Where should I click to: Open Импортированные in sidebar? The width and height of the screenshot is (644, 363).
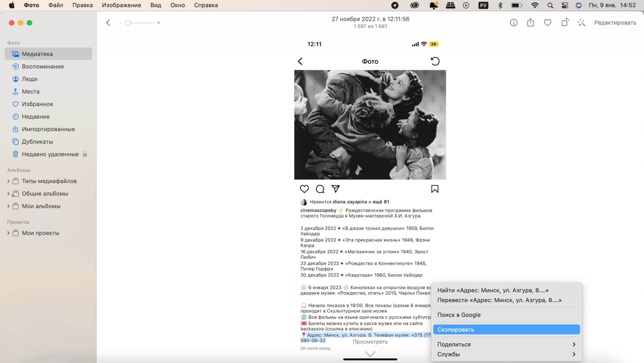click(x=48, y=129)
